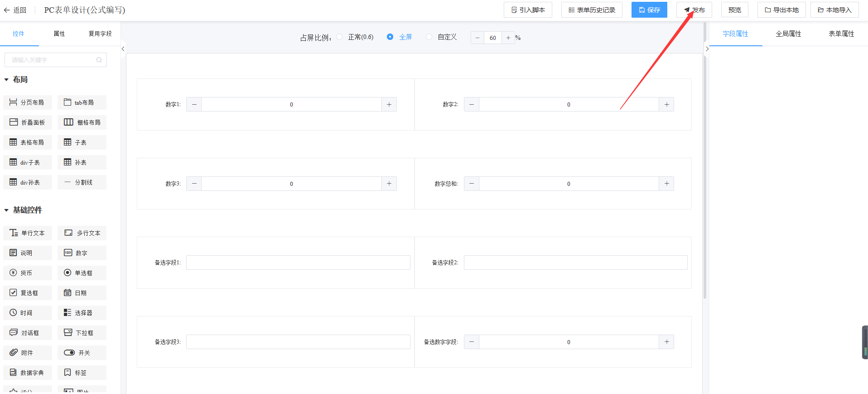Click the blue 保存 button
This screenshot has width=868, height=394.
click(649, 10)
